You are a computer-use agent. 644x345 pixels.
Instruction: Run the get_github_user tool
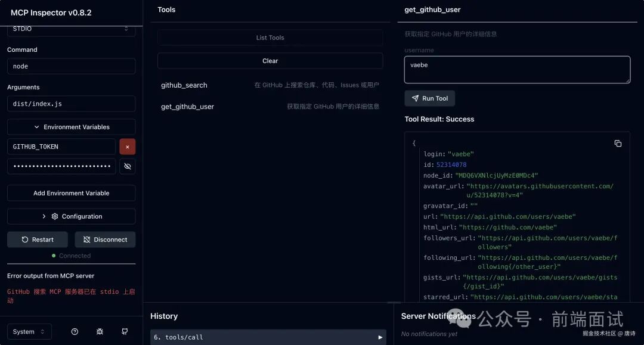(429, 98)
